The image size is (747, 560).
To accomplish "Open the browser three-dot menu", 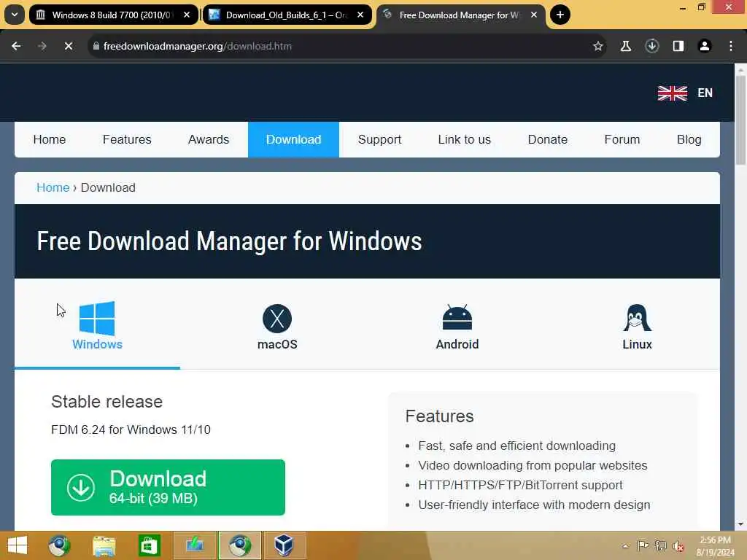I will 731,46.
